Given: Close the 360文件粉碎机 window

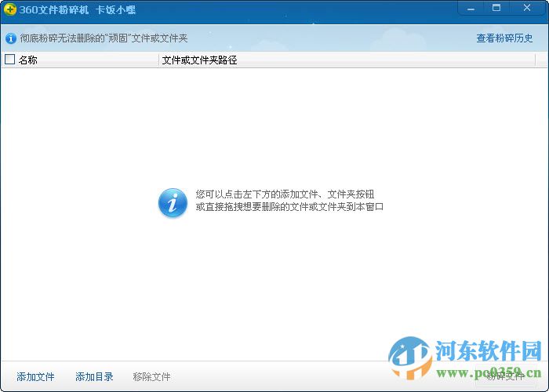Looking at the screenshot, I should (x=527, y=8).
